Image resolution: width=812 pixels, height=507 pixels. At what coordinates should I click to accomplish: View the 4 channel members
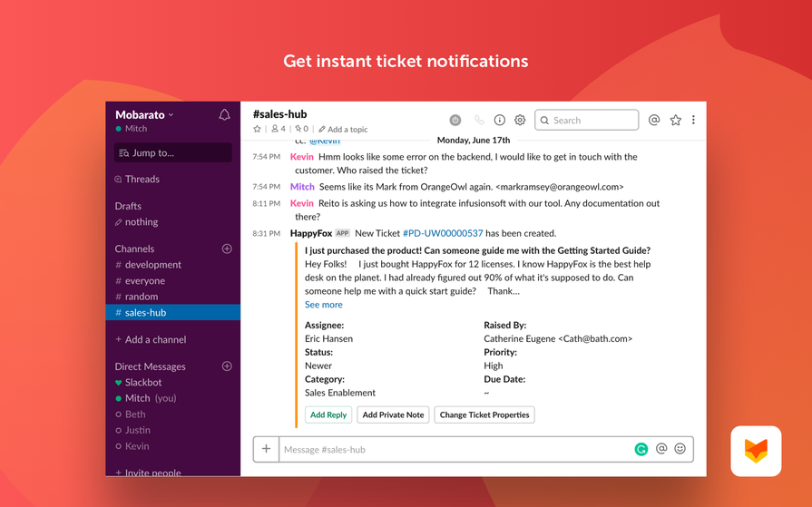[x=279, y=129]
